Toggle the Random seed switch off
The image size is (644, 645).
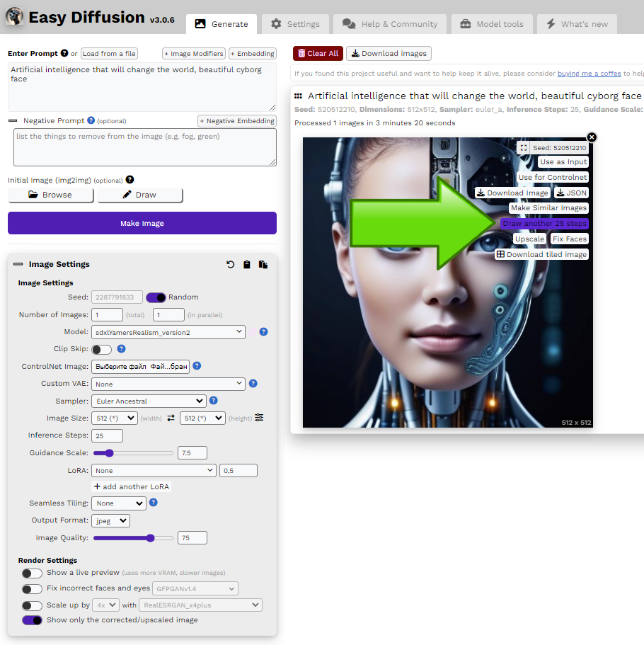(x=156, y=297)
